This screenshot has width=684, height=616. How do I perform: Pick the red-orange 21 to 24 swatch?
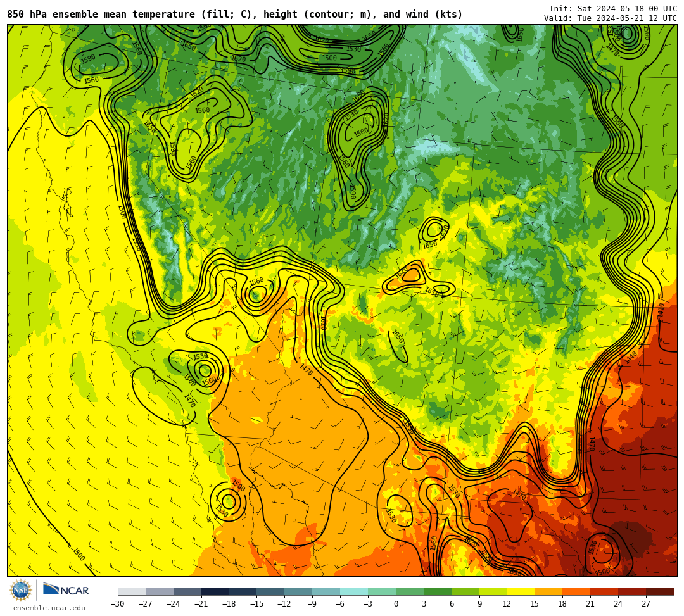(604, 591)
